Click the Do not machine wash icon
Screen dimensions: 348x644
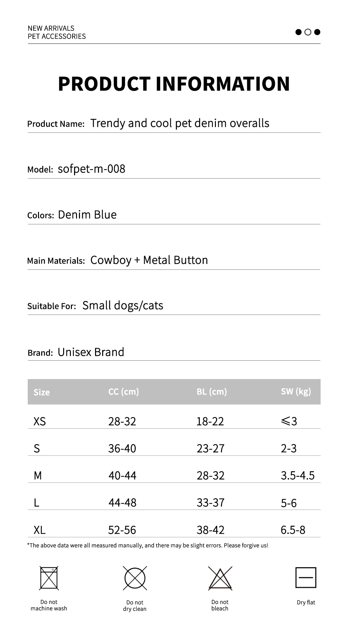[49, 578]
